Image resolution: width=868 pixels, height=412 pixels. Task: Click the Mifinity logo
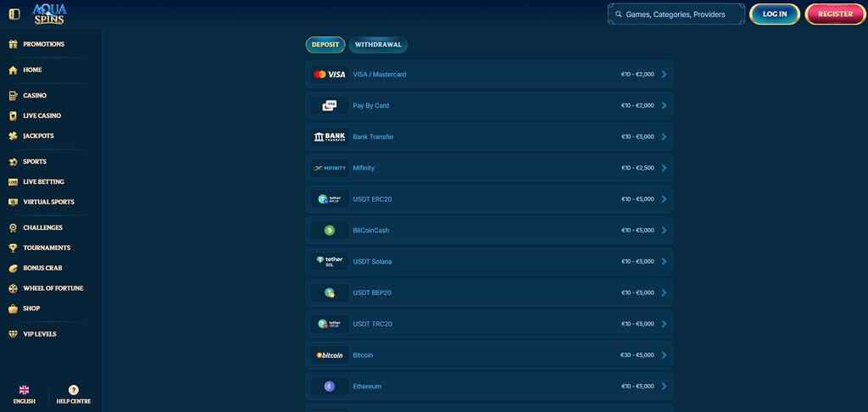pyautogui.click(x=330, y=168)
